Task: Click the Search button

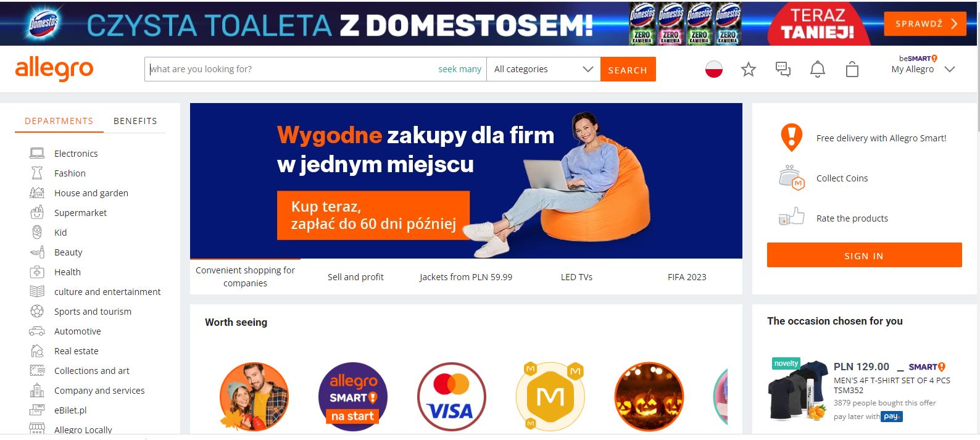Action: click(628, 69)
